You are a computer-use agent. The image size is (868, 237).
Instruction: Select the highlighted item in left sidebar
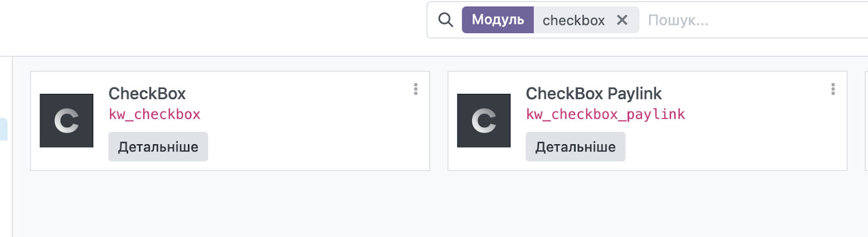coord(3,129)
